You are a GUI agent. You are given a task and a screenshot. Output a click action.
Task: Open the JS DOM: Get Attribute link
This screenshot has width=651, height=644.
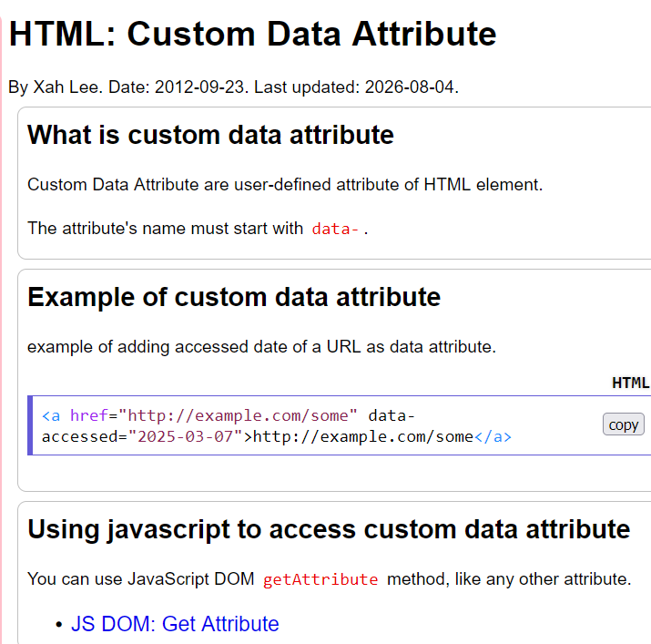coord(175,624)
